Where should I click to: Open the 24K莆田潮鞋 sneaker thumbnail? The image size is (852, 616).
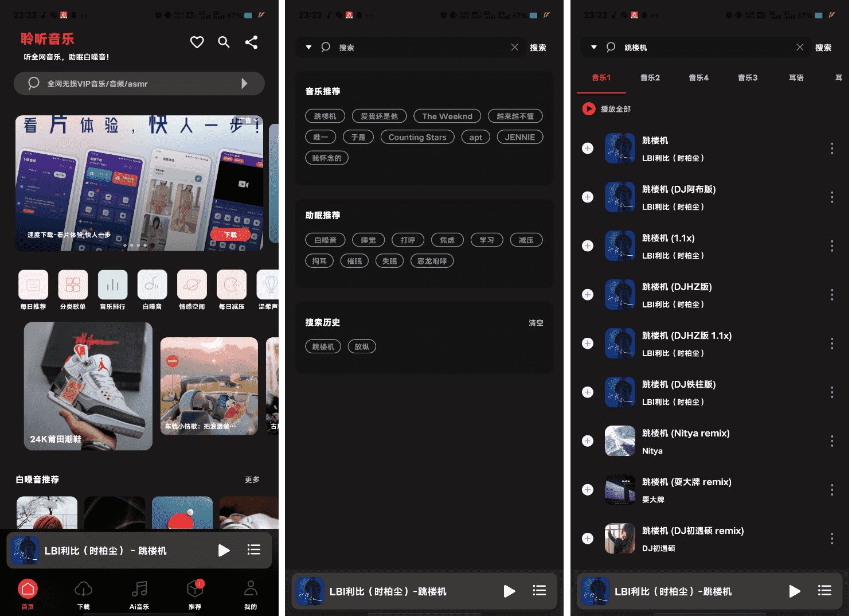coord(88,385)
